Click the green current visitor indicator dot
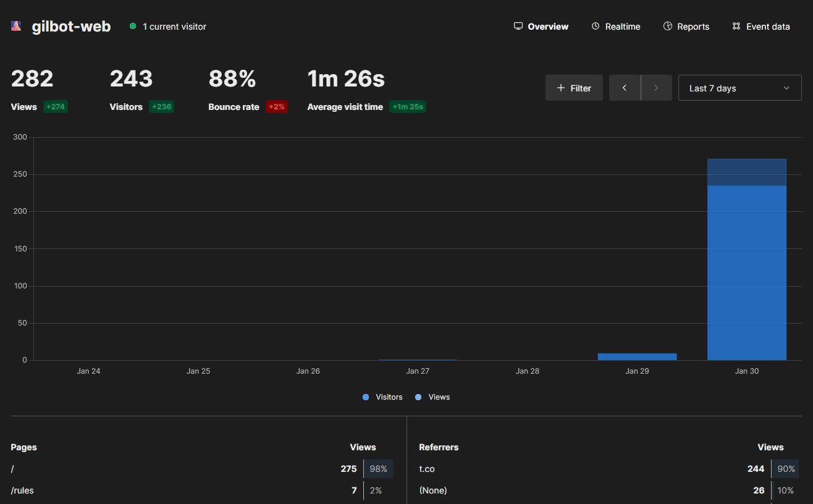Viewport: 813px width, 504px height. tap(132, 26)
